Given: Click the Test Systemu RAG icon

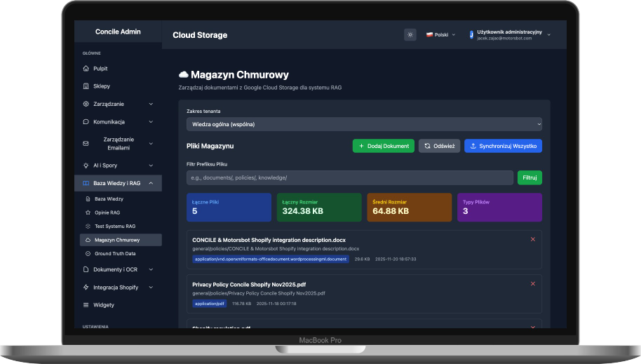Looking at the screenshot, I should coord(88,226).
